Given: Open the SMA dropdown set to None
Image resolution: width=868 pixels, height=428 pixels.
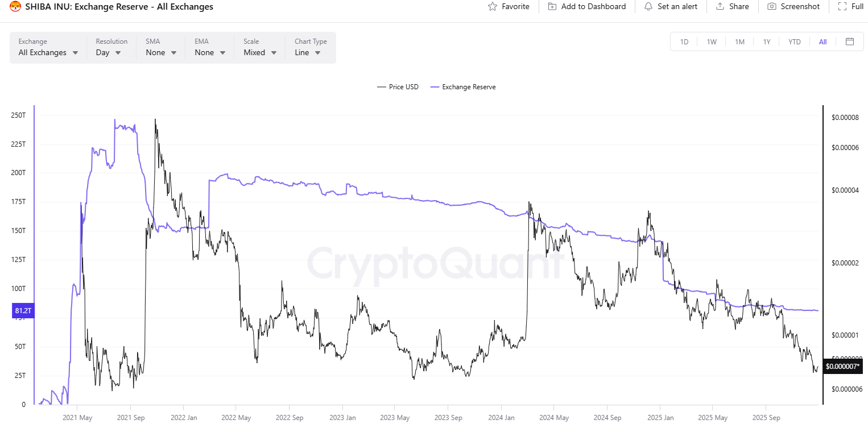Looking at the screenshot, I should 160,52.
